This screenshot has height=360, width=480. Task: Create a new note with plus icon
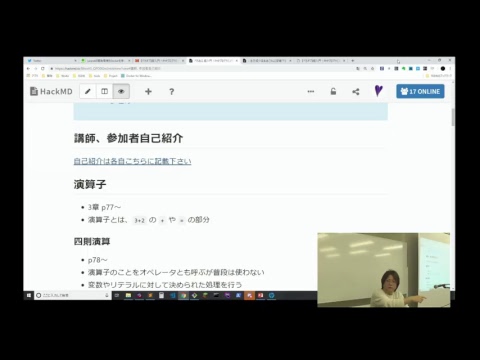pos(148,91)
